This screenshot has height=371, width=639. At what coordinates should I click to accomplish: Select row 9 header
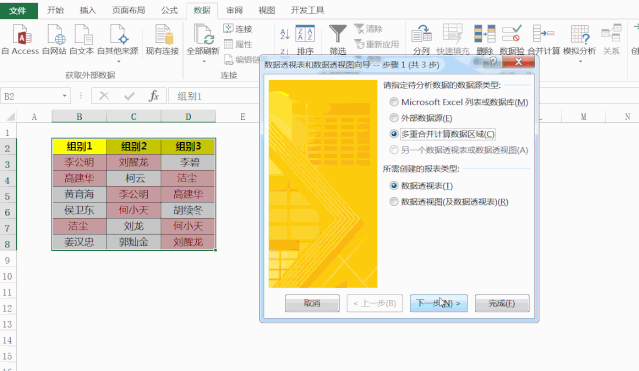[x=8, y=260]
